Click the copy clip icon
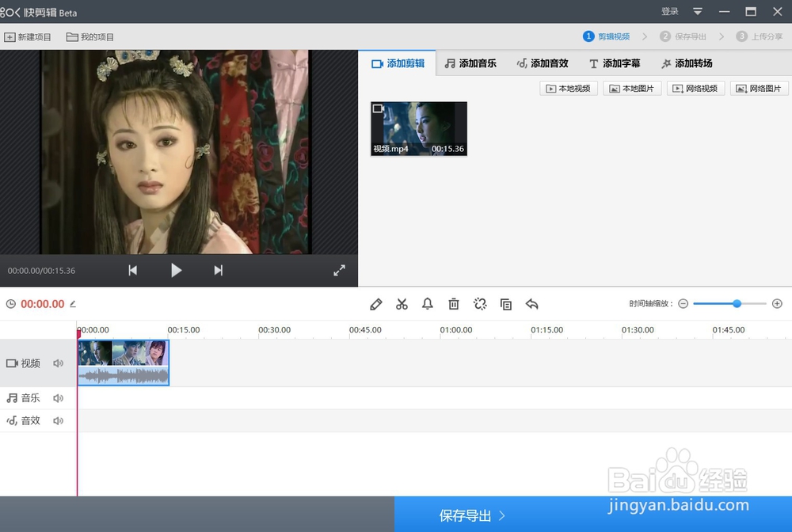792x532 pixels. [x=506, y=303]
